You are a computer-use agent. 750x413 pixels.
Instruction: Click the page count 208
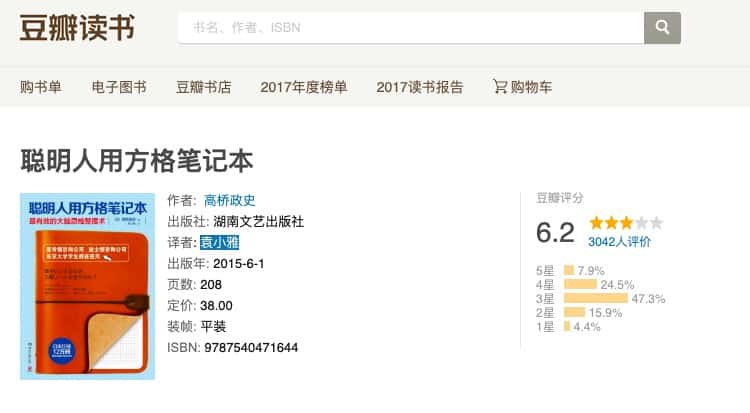coord(211,285)
